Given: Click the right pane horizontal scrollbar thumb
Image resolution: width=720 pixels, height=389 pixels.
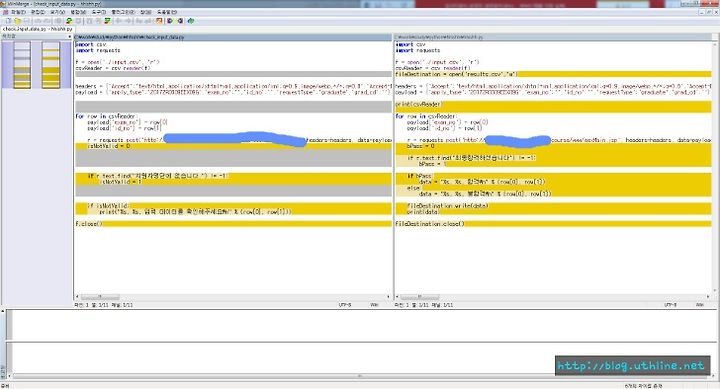Looking at the screenshot, I should tap(420, 297).
